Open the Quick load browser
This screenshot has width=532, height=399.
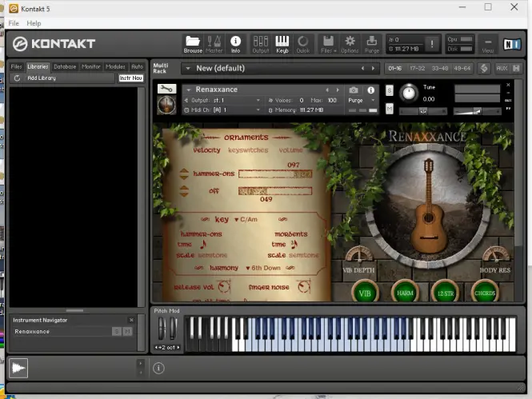[302, 44]
